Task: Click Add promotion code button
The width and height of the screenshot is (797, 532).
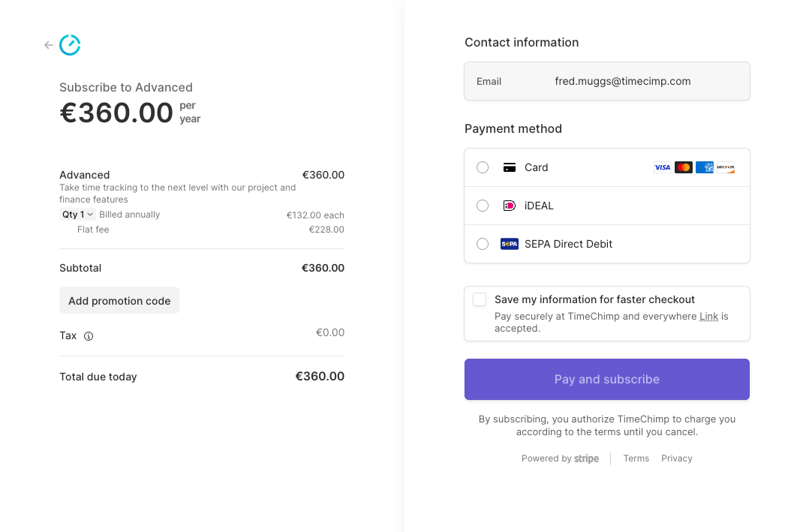Action: tap(119, 301)
